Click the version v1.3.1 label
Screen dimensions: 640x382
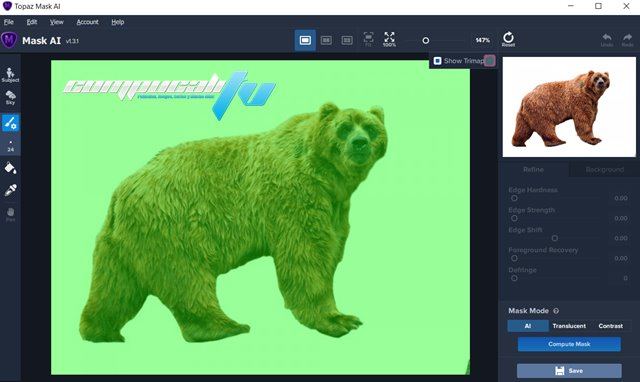(x=72, y=41)
